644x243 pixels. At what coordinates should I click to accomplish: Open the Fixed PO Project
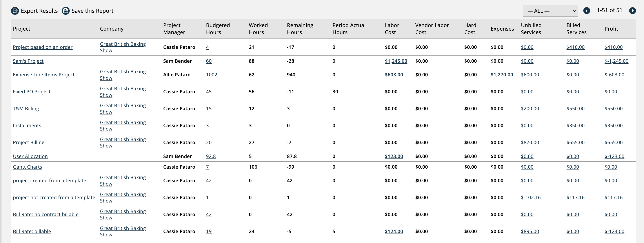coord(31,91)
